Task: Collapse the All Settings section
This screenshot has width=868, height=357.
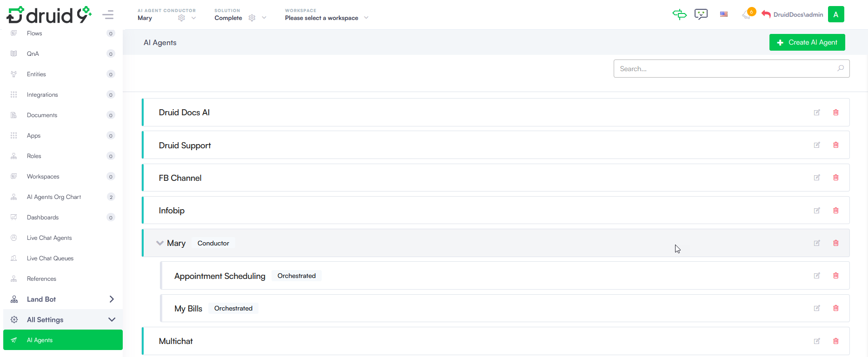Action: tap(112, 320)
